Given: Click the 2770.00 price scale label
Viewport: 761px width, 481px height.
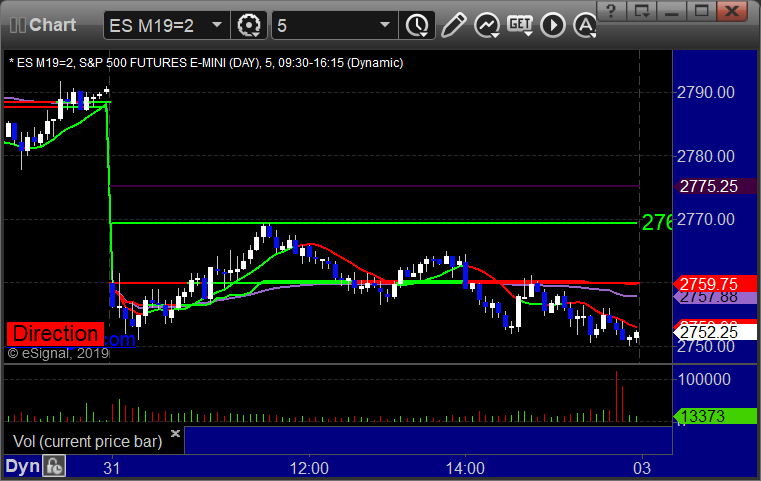Looking at the screenshot, I should click(706, 219).
